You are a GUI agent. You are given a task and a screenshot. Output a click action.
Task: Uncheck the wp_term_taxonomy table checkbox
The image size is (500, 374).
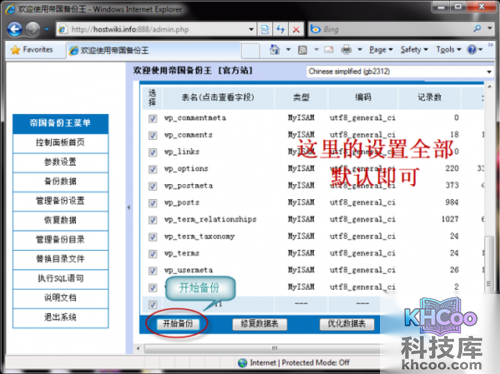coord(153,237)
